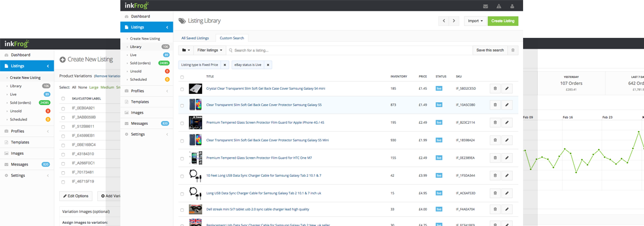Go to previous page with left arrow

pos(443,21)
